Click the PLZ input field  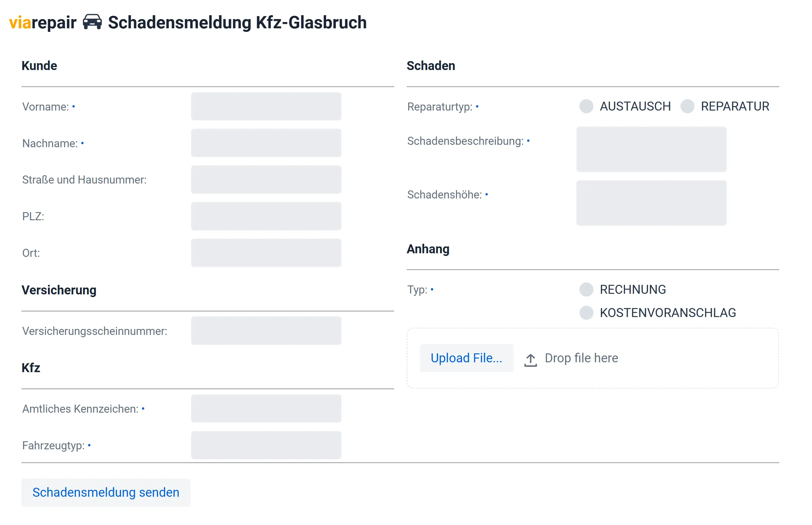pos(266,216)
